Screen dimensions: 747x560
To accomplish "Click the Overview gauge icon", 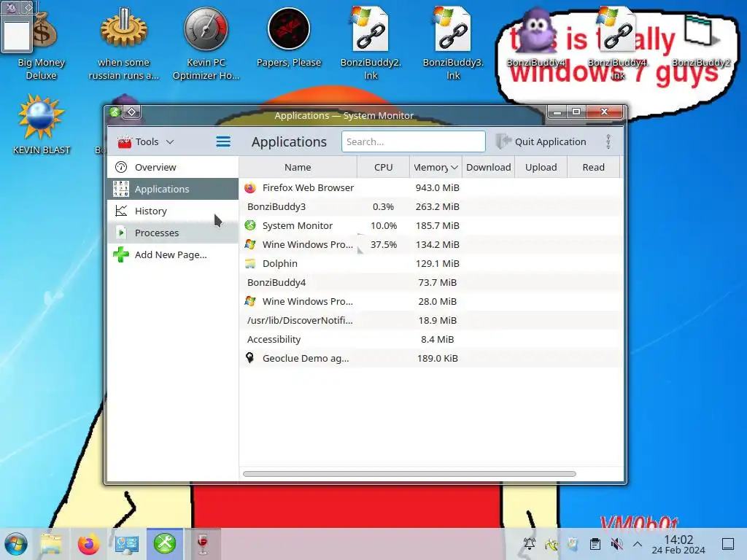I will click(121, 167).
